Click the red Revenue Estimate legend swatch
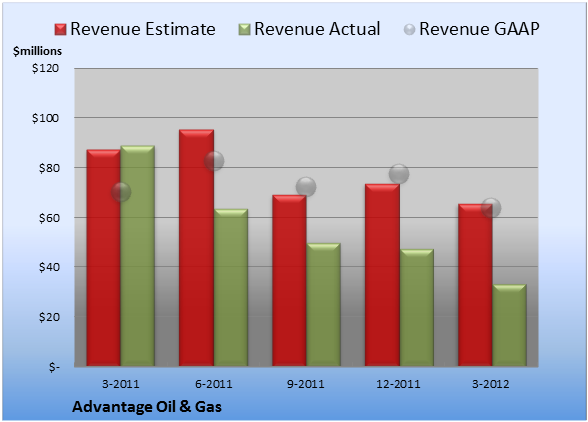This screenshot has width=588, height=422. point(60,30)
